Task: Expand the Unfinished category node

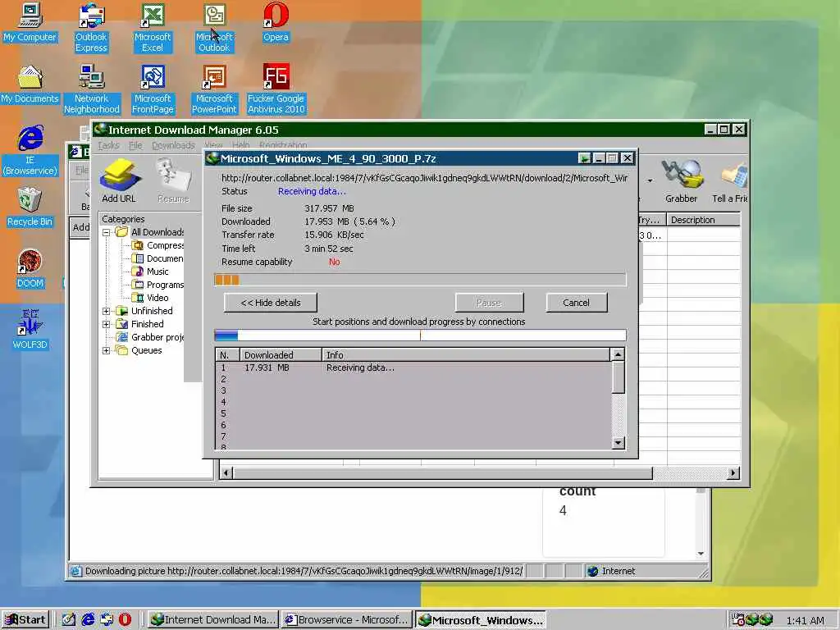Action: [106, 311]
